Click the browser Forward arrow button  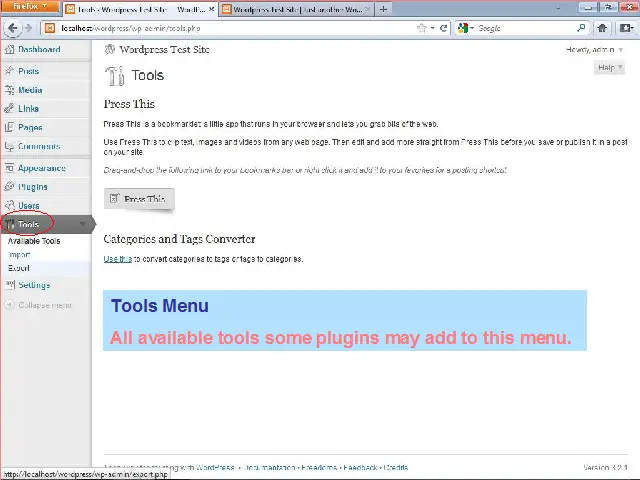(28, 28)
